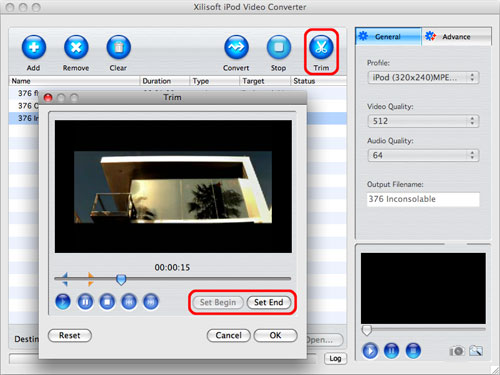Reset the trim settings
Image resolution: width=500 pixels, height=375 pixels.
(x=70, y=335)
